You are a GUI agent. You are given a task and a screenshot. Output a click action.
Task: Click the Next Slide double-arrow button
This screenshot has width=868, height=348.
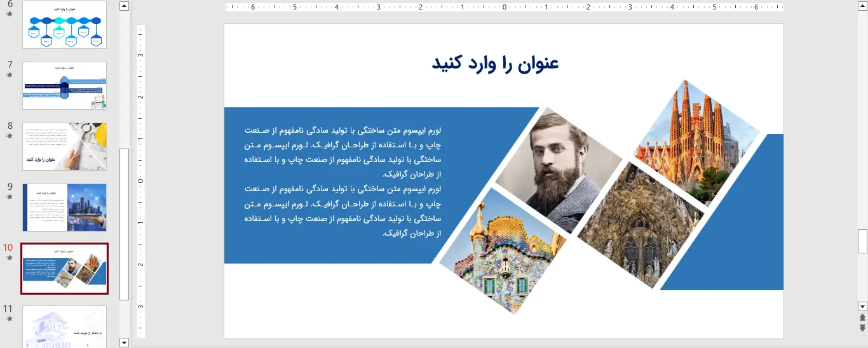862,328
